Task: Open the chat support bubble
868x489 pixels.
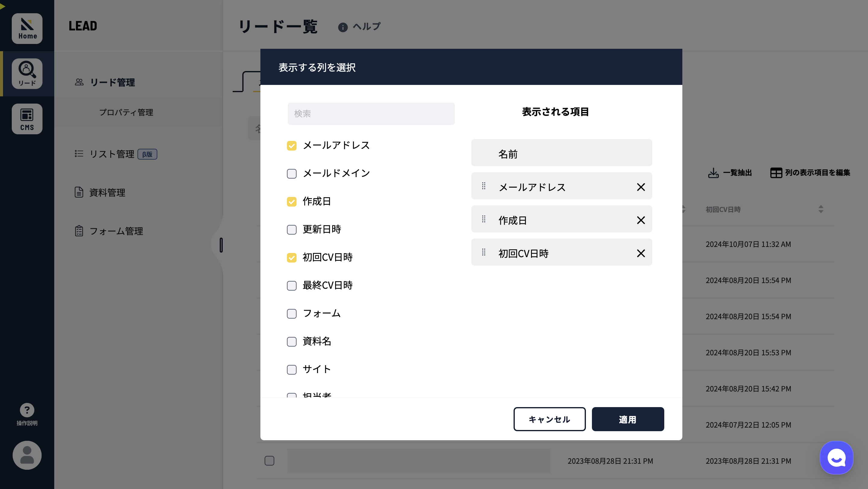Action: [836, 457]
